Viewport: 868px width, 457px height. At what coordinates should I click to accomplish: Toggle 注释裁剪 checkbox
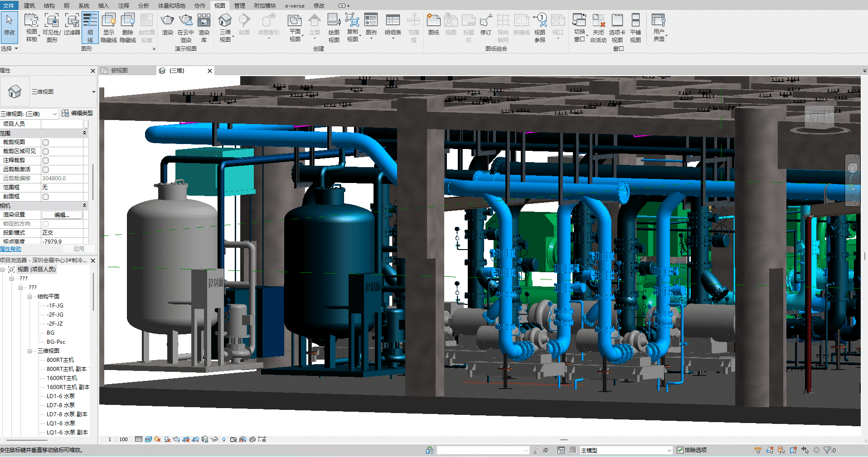click(x=45, y=160)
